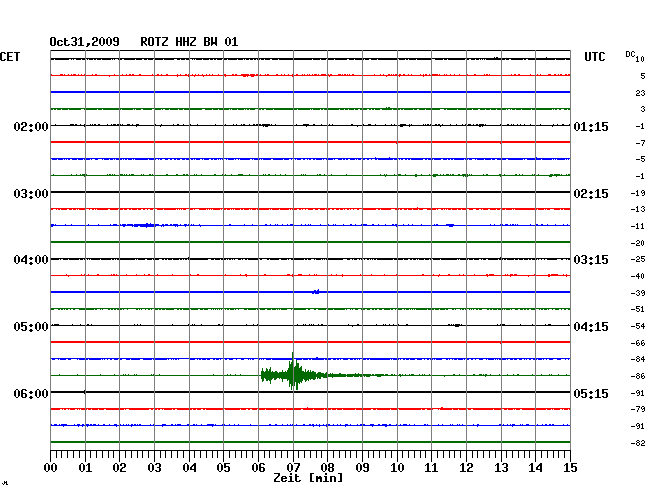Screen dimensions: 650x494
Task: Click minute 12 on the time axis
Action: [x=466, y=468]
